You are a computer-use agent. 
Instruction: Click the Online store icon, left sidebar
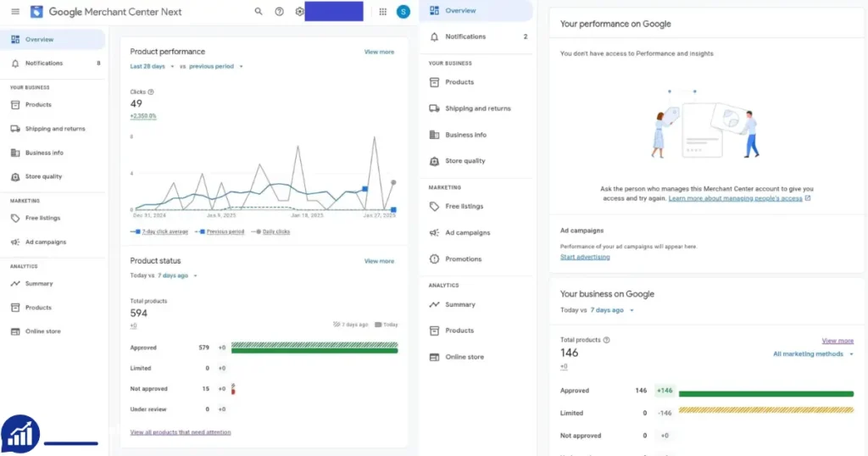point(15,331)
